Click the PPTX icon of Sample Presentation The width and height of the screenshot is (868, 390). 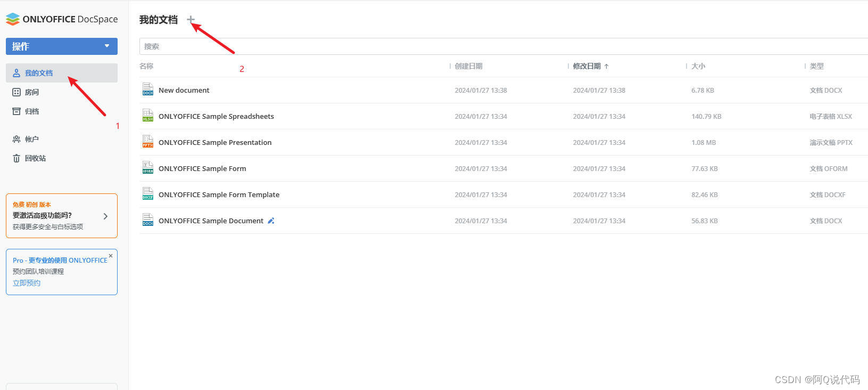point(147,142)
